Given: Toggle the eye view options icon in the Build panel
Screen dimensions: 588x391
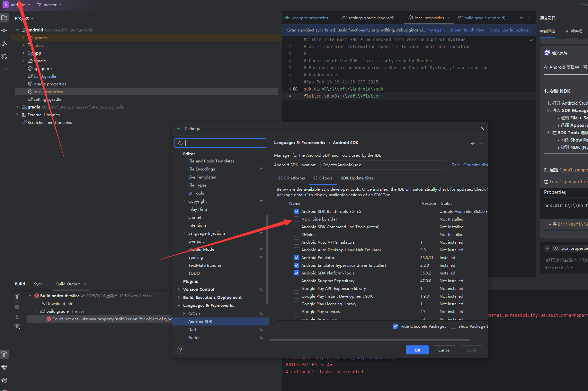Looking at the screenshot, I should [17, 326].
